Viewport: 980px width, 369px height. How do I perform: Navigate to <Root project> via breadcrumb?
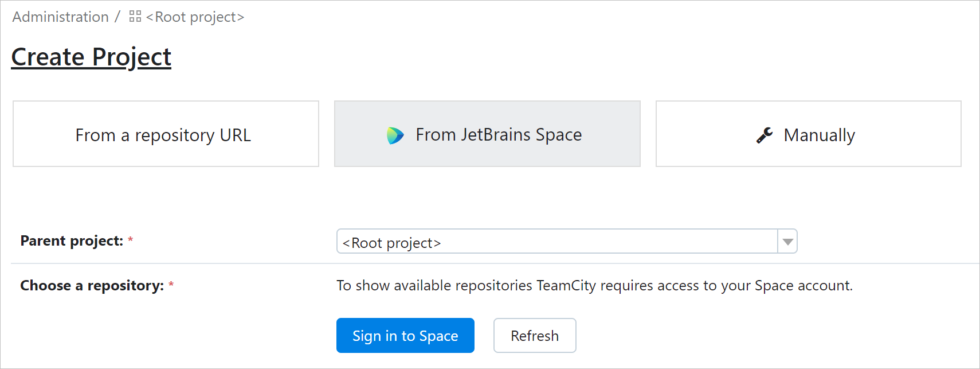pos(195,17)
